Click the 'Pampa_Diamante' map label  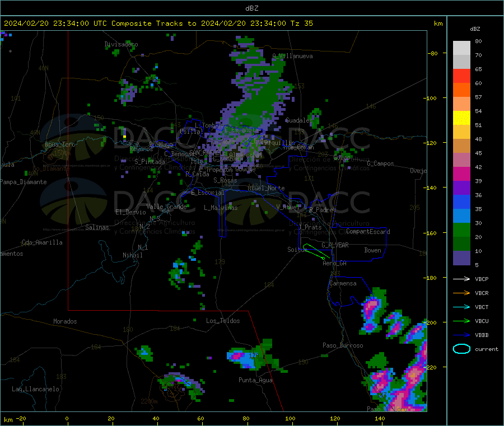[x=24, y=182]
